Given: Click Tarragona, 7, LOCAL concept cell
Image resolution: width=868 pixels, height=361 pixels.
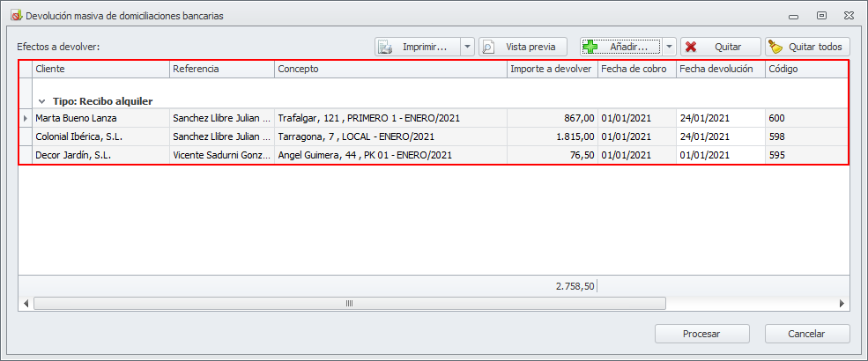Looking at the screenshot, I should [391, 136].
